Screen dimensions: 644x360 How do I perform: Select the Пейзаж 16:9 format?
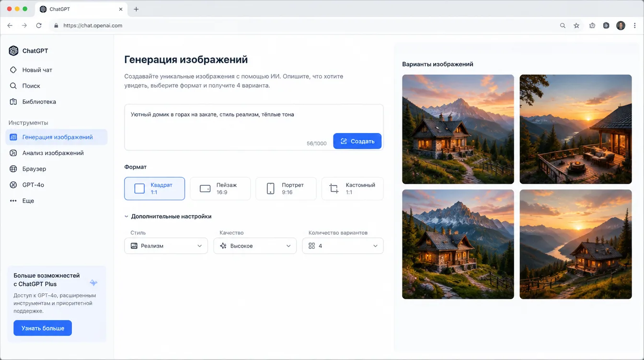(220, 189)
